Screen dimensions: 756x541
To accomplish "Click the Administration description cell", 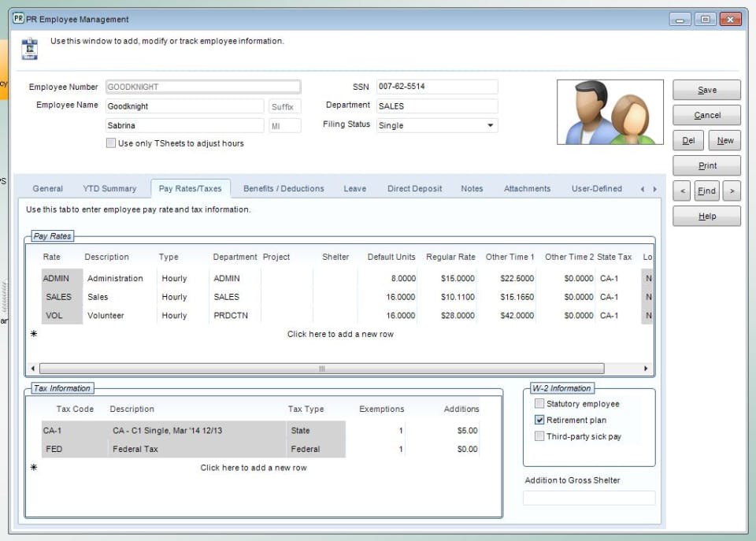I will (x=120, y=278).
